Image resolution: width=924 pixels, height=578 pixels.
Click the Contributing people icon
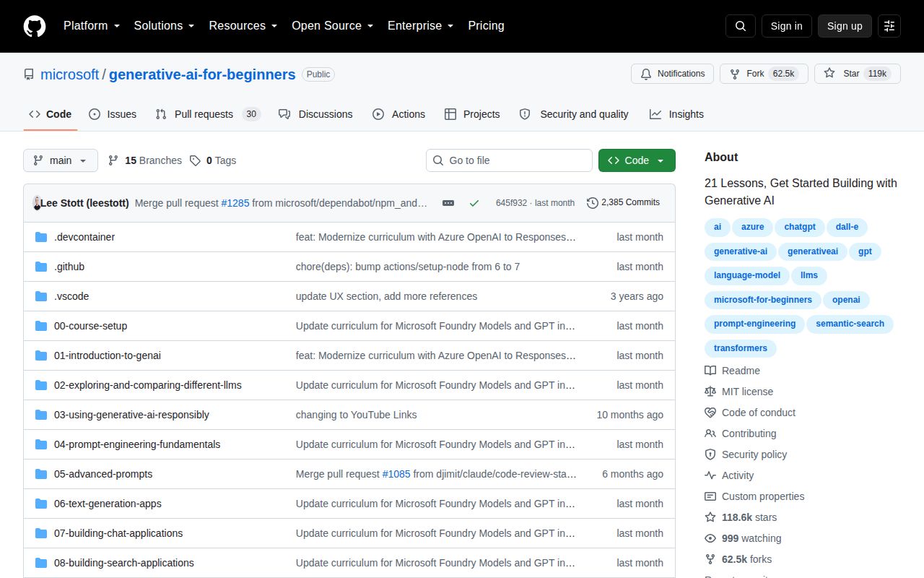[710, 433]
